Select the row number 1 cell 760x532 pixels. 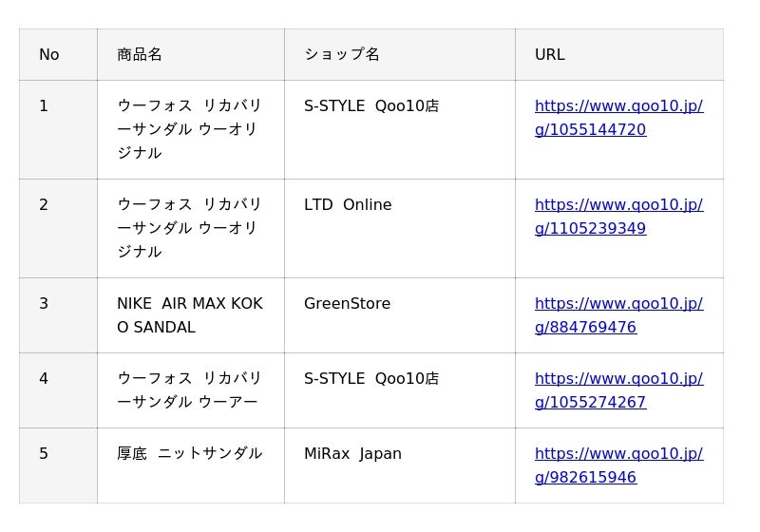pos(58,130)
